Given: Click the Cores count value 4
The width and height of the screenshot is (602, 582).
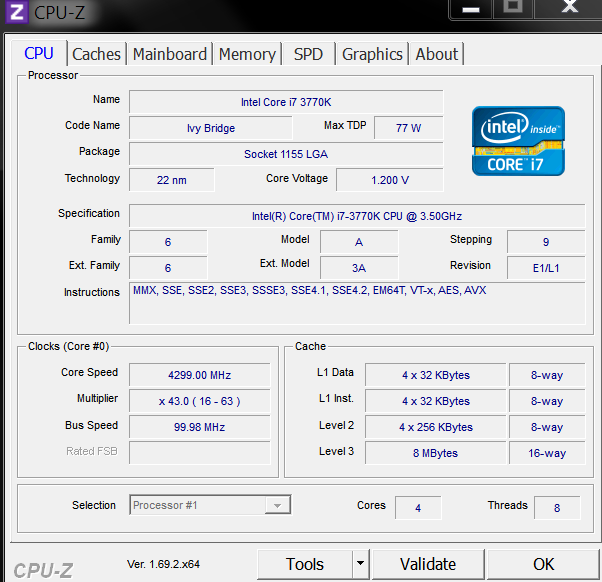Looking at the screenshot, I should click(418, 508).
